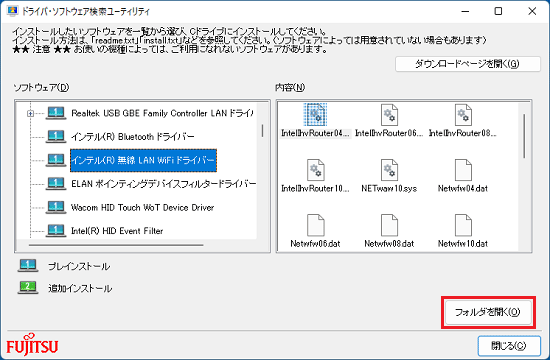550x360 pixels.
Task: Select Wacom HID Touch WoT Device Driver
Action: [x=142, y=207]
